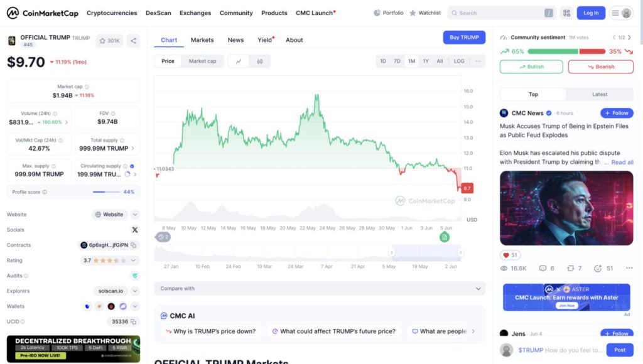643x364 pixels.
Task: Open the apps grid icon near Log In
Action: point(566,13)
